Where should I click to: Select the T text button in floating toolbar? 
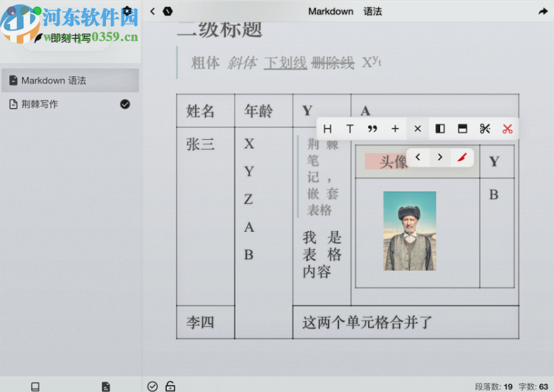350,129
